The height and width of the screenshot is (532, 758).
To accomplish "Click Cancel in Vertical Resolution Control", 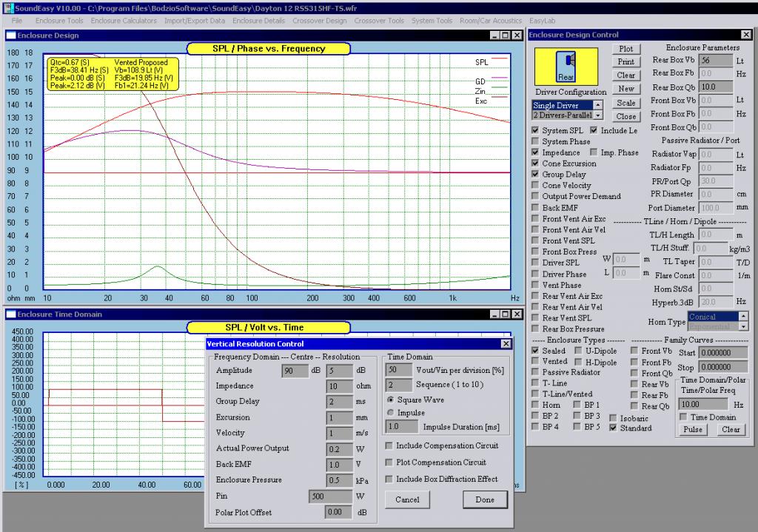I will 408,499.
